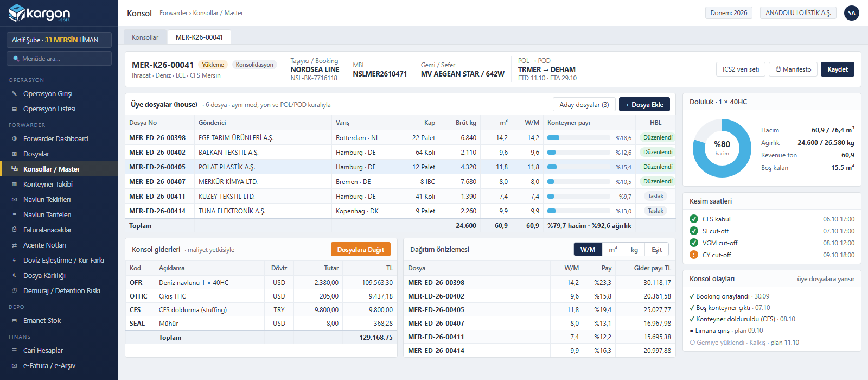Click the magnifier icon in the menu search
The height and width of the screenshot is (380, 868).
(x=16, y=59)
